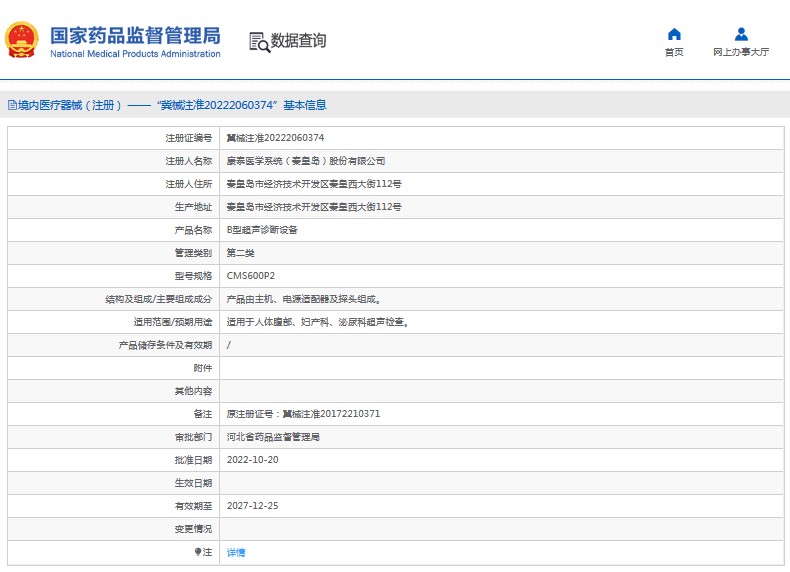Click the expiry date 2027-12-25
The image size is (790, 572).
[252, 506]
